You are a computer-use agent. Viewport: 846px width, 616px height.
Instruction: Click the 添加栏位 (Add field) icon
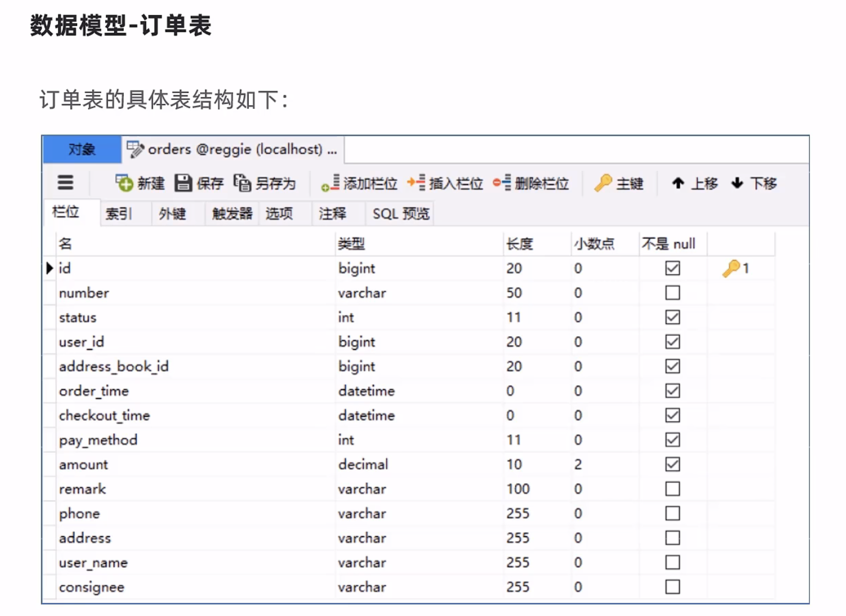point(330,183)
